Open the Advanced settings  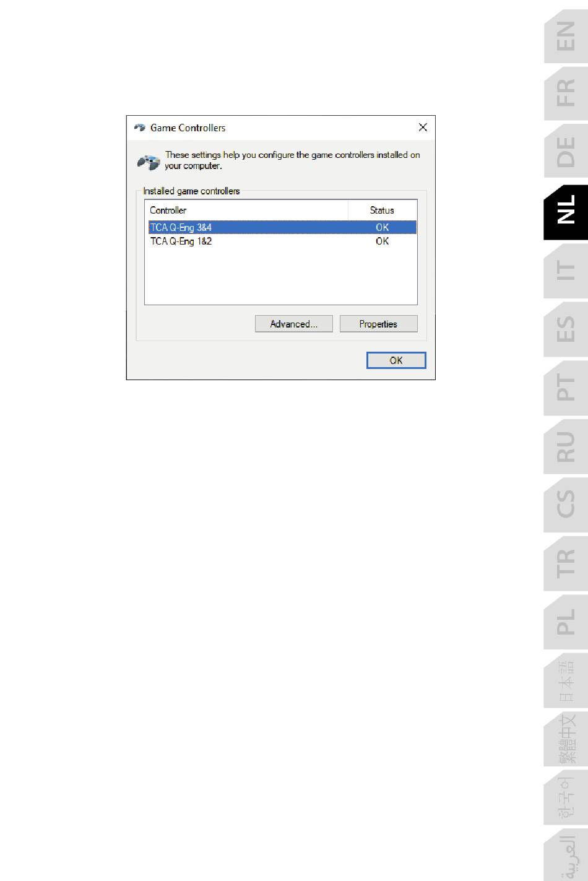294,324
